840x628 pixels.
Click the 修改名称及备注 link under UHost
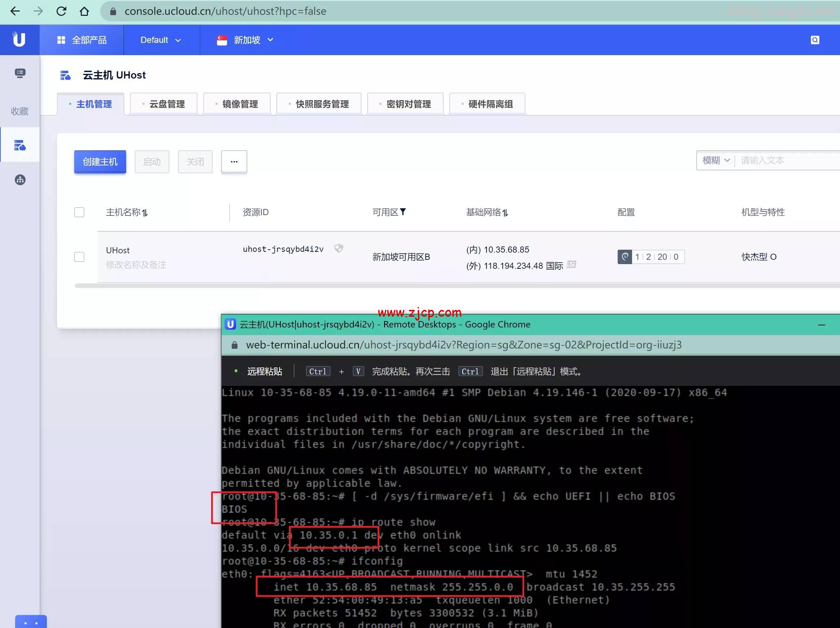coord(136,265)
